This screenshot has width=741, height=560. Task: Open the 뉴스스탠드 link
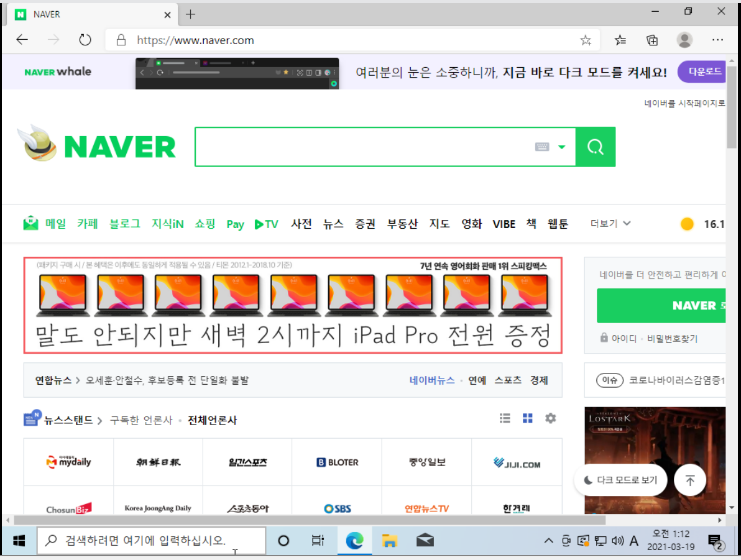click(x=68, y=420)
